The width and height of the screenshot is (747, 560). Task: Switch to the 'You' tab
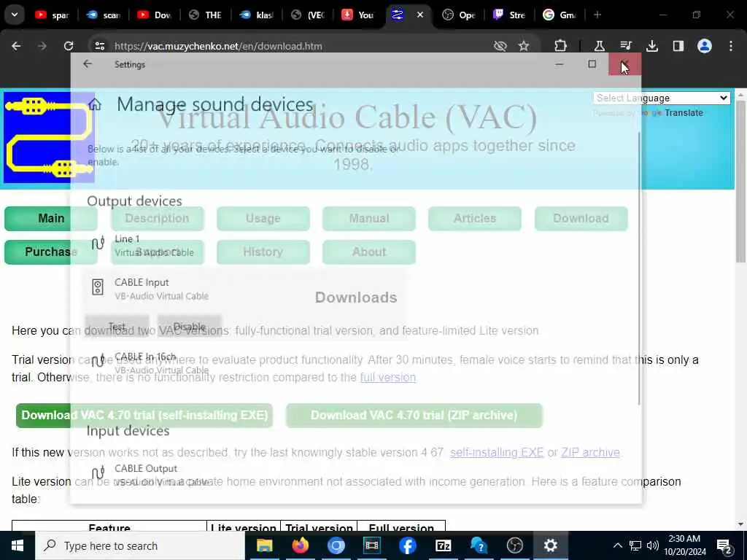click(x=358, y=15)
